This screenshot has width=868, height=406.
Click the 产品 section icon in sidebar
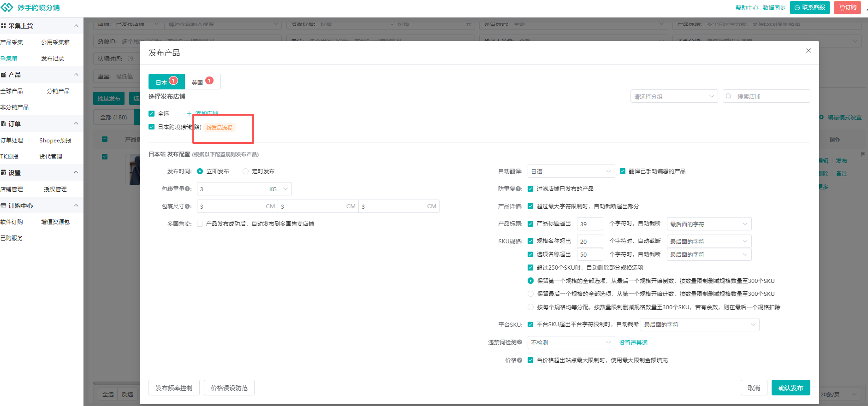4,75
